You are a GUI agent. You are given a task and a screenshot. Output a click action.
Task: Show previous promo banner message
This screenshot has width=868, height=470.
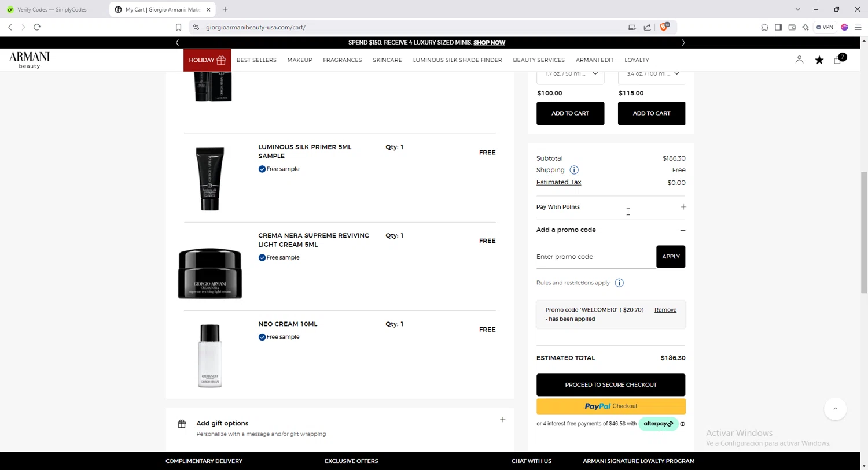(x=177, y=43)
